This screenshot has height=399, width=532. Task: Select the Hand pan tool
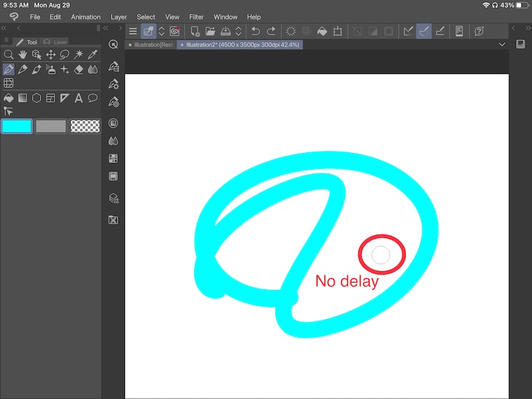(23, 55)
